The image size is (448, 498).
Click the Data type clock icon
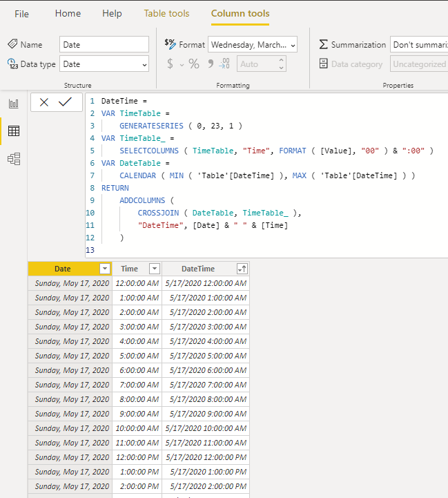12,64
